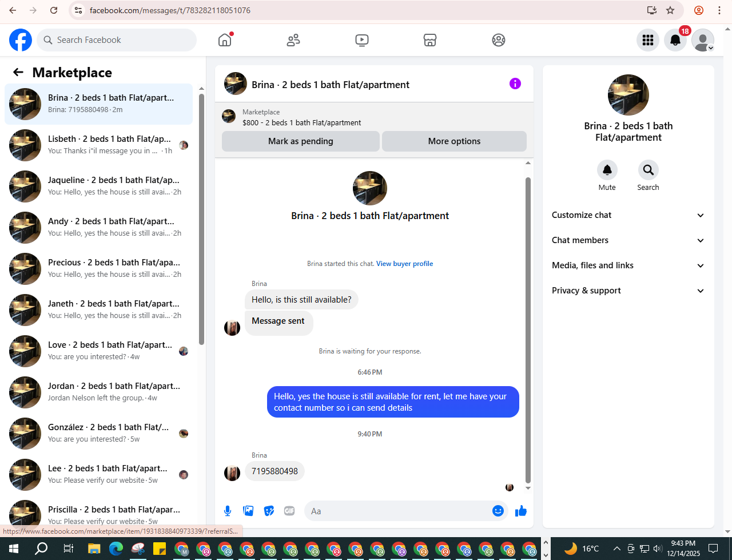Open the Janeth conversation

pyautogui.click(x=98, y=310)
